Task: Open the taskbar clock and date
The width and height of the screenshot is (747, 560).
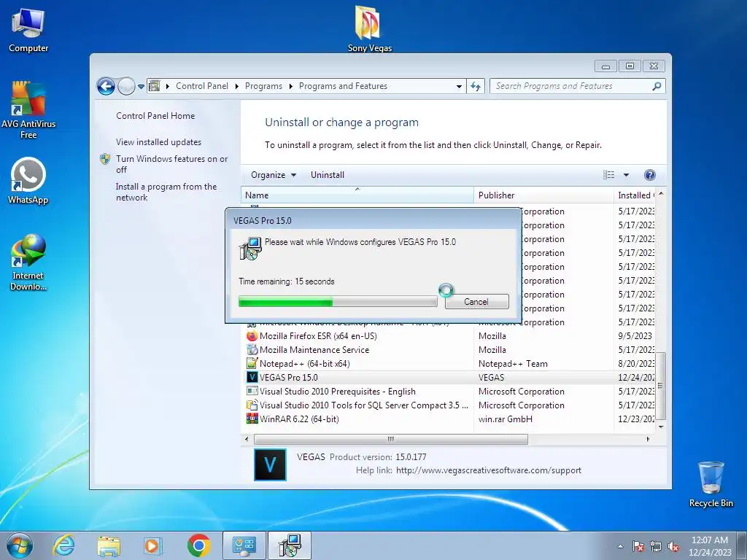Action: [x=710, y=546]
